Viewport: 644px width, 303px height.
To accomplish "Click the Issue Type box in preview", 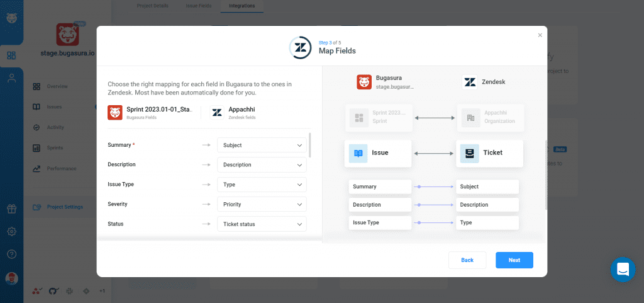I will click(x=380, y=222).
